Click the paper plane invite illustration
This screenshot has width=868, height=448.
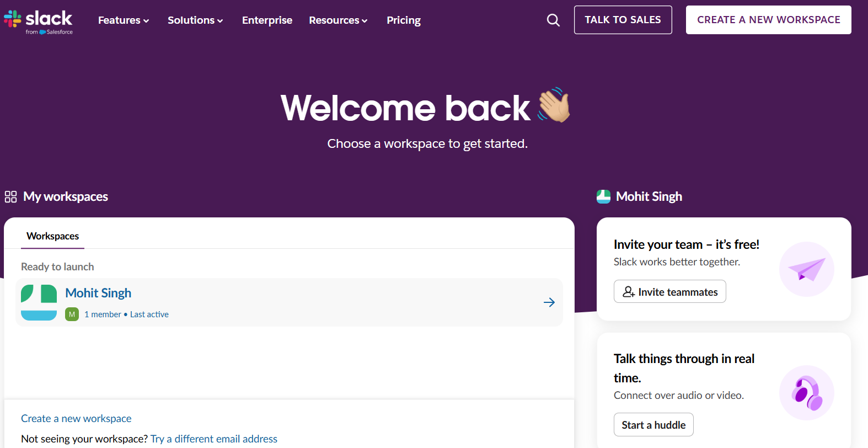coord(806,269)
